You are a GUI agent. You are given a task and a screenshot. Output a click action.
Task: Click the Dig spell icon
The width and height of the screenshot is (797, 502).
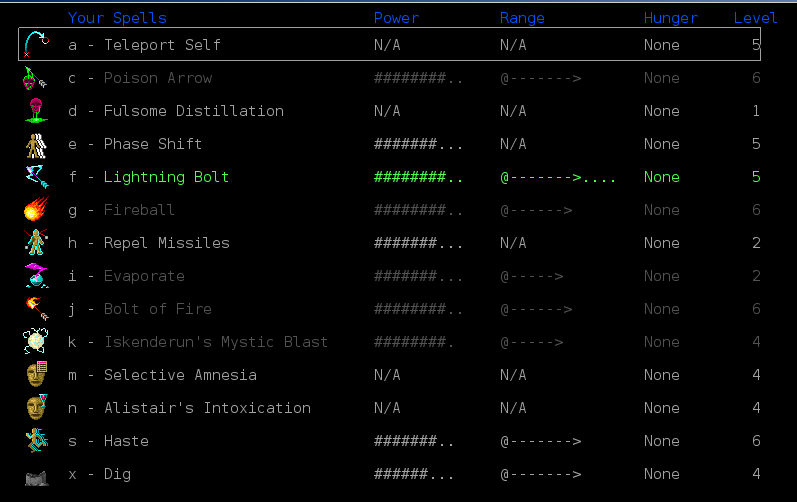[36, 476]
